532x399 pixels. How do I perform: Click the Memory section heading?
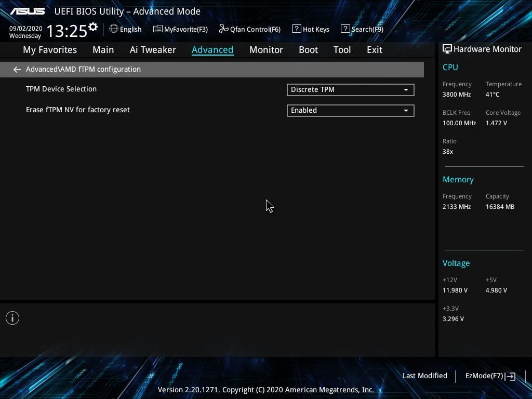458,180
